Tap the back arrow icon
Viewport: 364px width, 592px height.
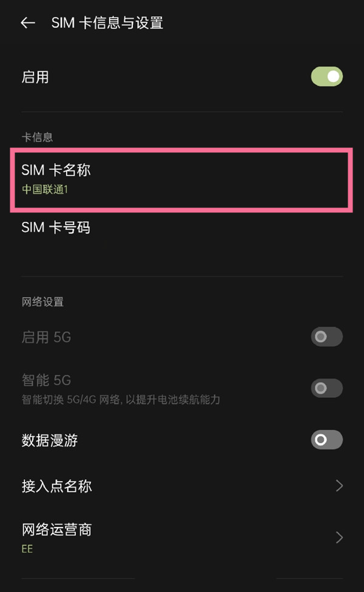click(28, 22)
